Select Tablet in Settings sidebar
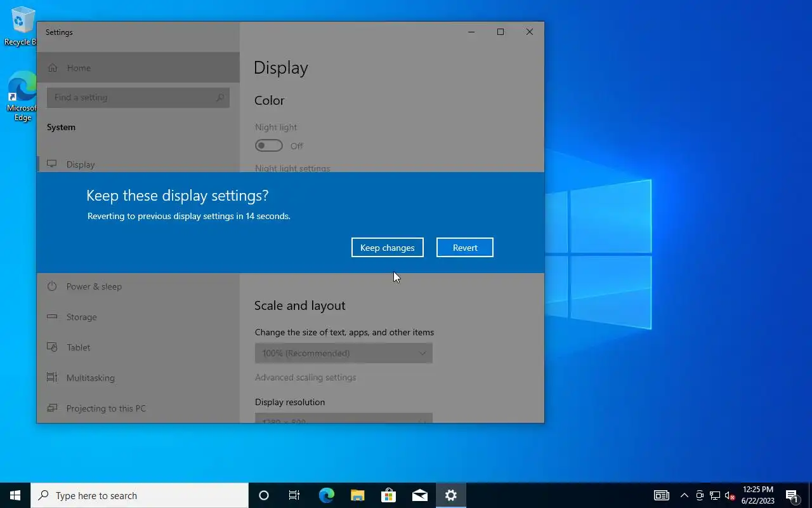This screenshot has width=812, height=508. [x=138, y=347]
